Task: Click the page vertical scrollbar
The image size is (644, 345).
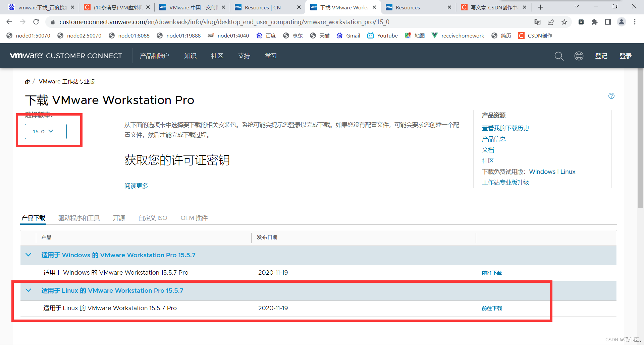Action: 640,139
